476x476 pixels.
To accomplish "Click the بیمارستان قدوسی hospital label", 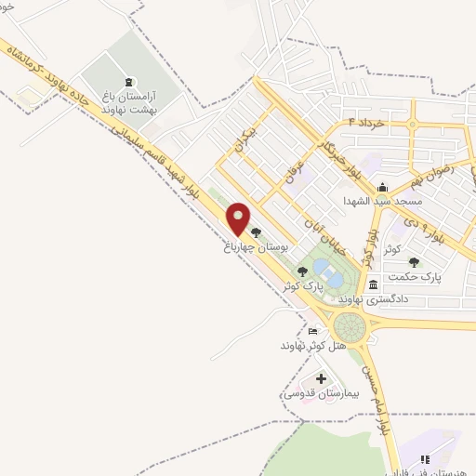I will click(x=322, y=393).
